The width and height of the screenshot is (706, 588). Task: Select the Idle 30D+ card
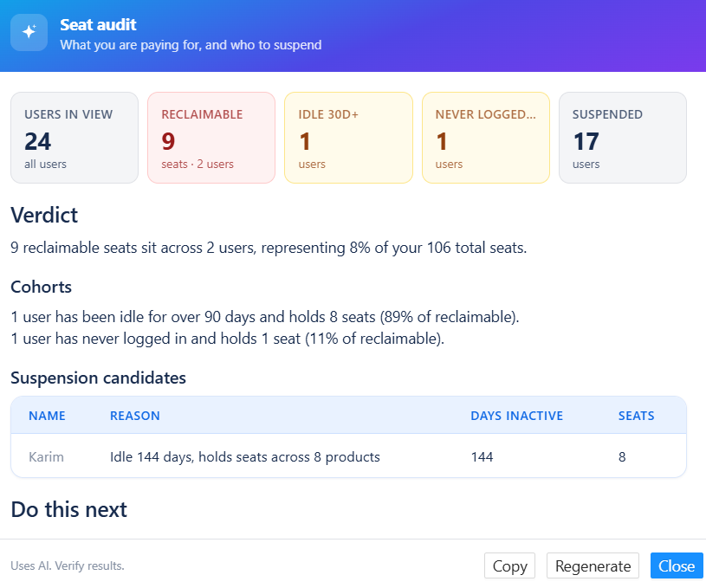coord(348,138)
